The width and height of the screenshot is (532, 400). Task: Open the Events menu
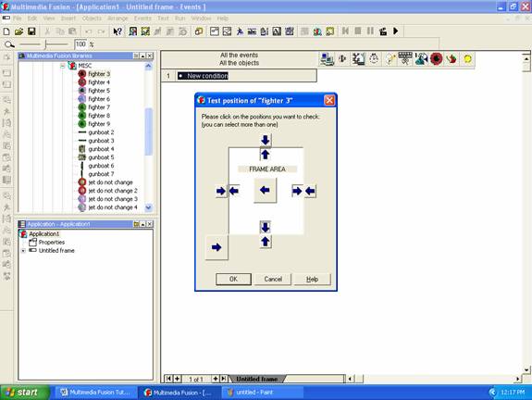click(x=142, y=19)
